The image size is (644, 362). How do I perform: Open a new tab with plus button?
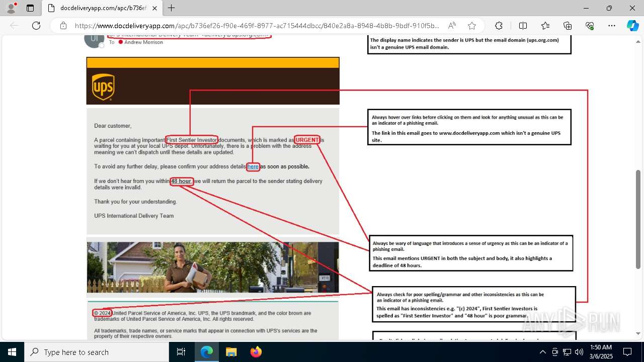[x=172, y=8]
